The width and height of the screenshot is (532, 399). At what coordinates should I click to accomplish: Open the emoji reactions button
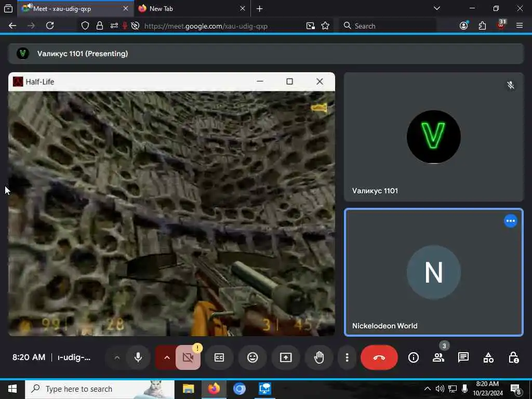tap(252, 357)
